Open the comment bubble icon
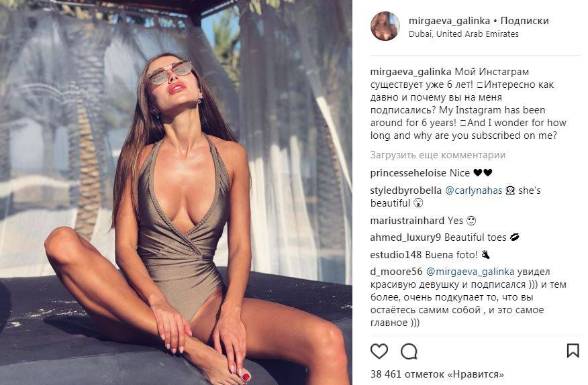The image size is (588, 385). 409,351
